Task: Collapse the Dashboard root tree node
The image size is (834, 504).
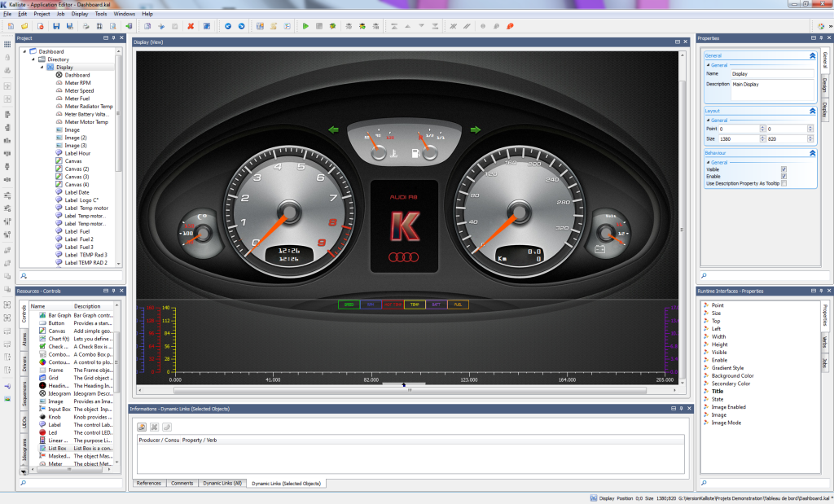Action: pos(24,51)
